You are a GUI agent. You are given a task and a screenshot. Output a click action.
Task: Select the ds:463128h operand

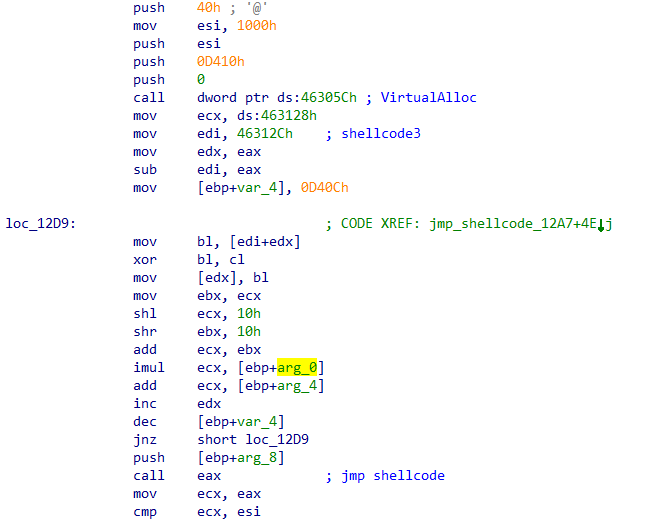[277, 116]
